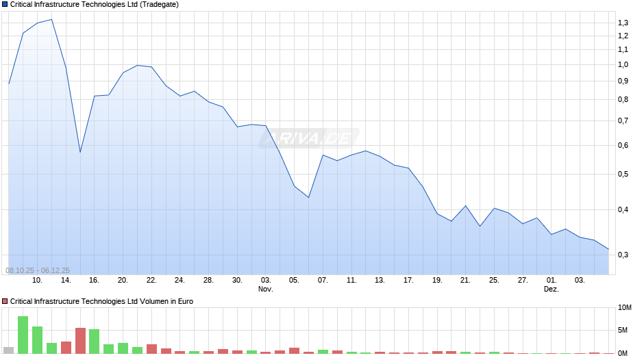
Task: Click the red legend square beside Volumen in Euro
Action: [5, 301]
